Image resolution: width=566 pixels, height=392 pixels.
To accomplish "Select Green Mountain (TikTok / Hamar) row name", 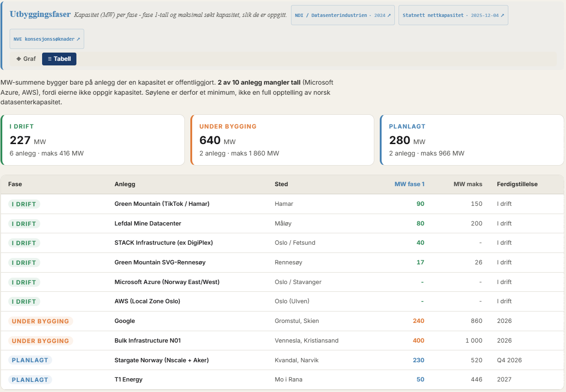I will (162, 204).
